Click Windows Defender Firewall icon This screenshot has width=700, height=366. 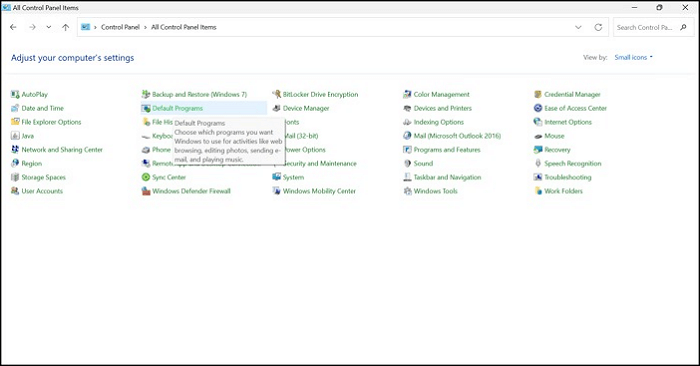click(x=146, y=191)
